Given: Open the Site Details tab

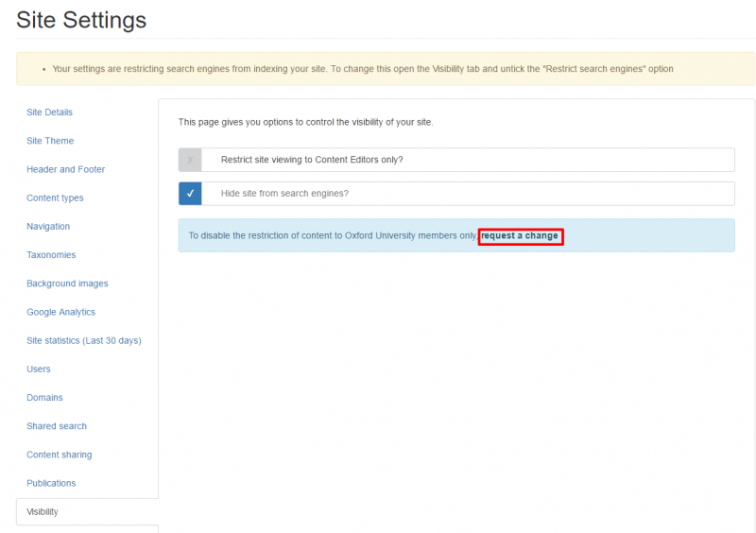Looking at the screenshot, I should (49, 112).
